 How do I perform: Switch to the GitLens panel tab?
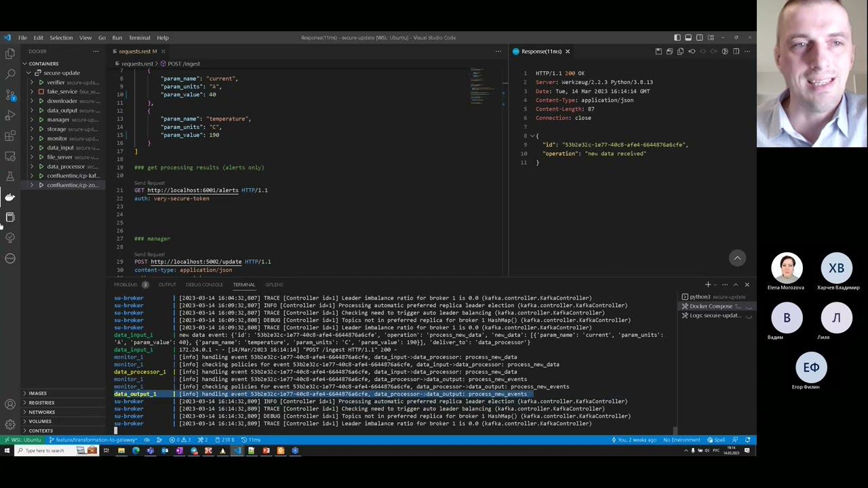tap(274, 285)
